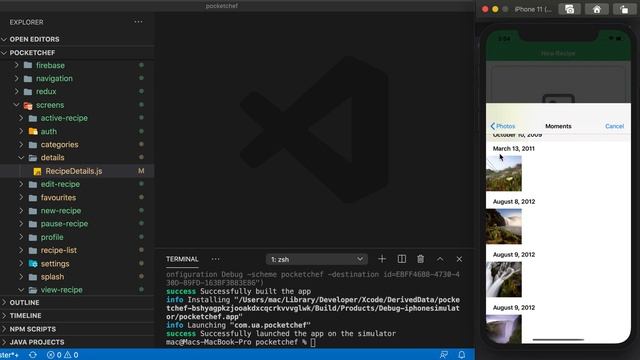Maximize terminal panel with up chevron
This screenshot has height=360, width=640.
click(x=440, y=259)
